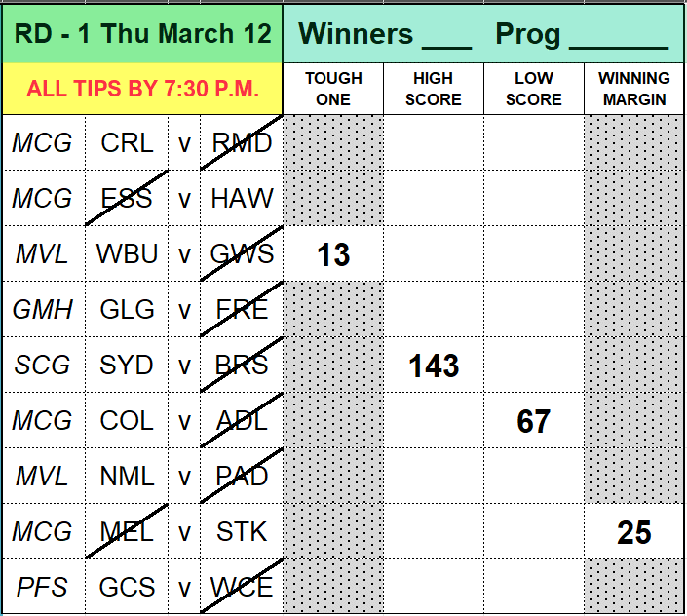This screenshot has width=687, height=616.
Task: Select the SCG venue cell
Action: click(x=44, y=365)
